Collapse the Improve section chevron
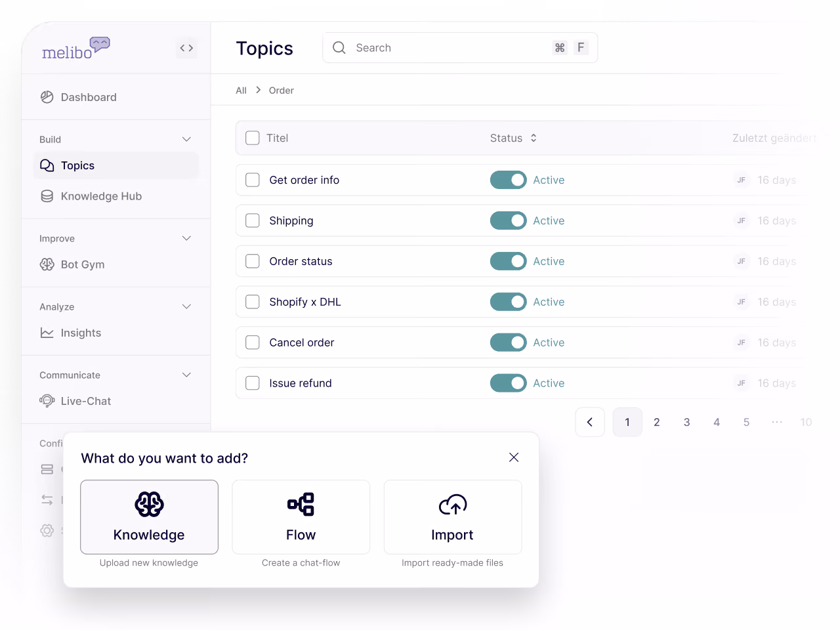The width and height of the screenshot is (840, 630). pyautogui.click(x=186, y=238)
